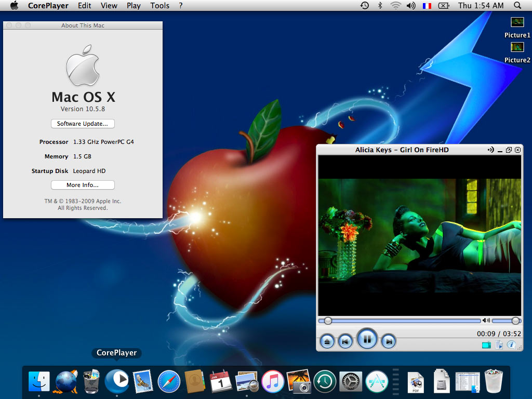
Task: Adjust the CorePlayer volume slider knob
Action: pyautogui.click(x=515, y=321)
